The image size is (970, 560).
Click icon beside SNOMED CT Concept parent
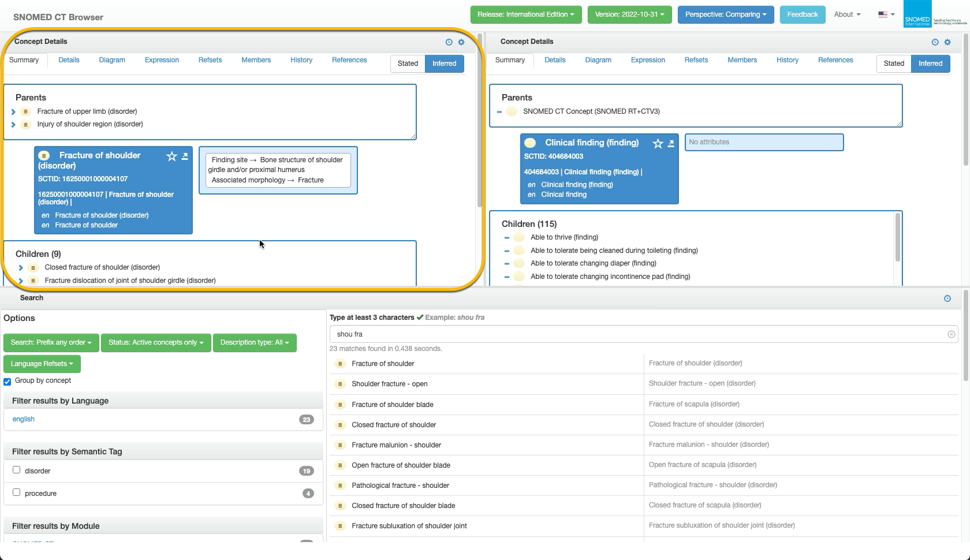512,111
